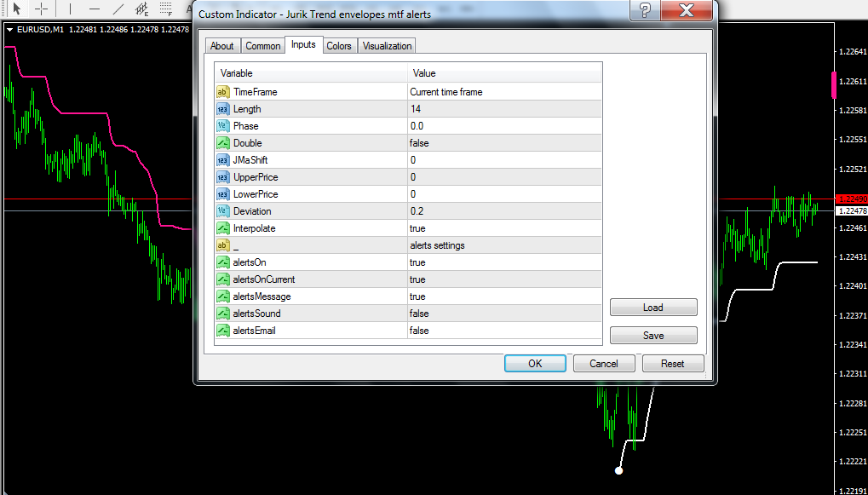Select the Interpolate value true

coord(504,228)
